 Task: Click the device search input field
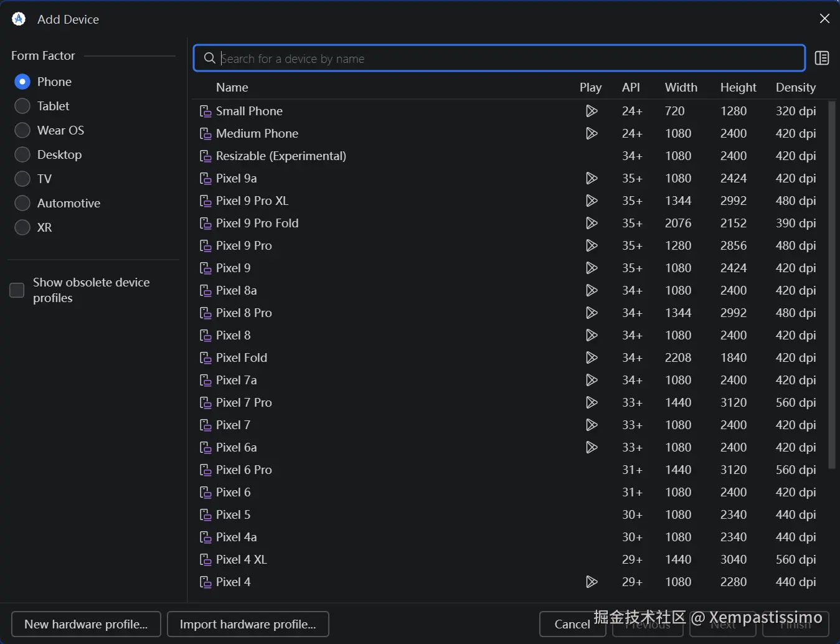tap(499, 59)
